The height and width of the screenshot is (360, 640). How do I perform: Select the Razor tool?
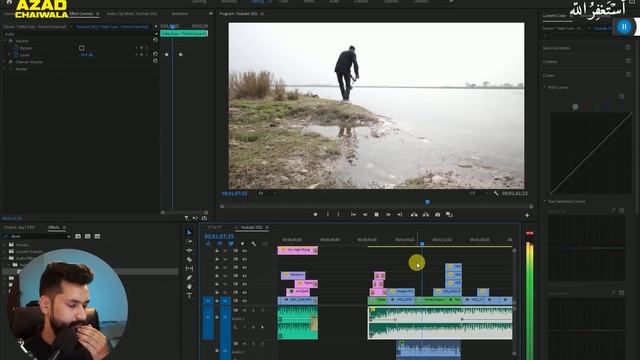coord(189,259)
